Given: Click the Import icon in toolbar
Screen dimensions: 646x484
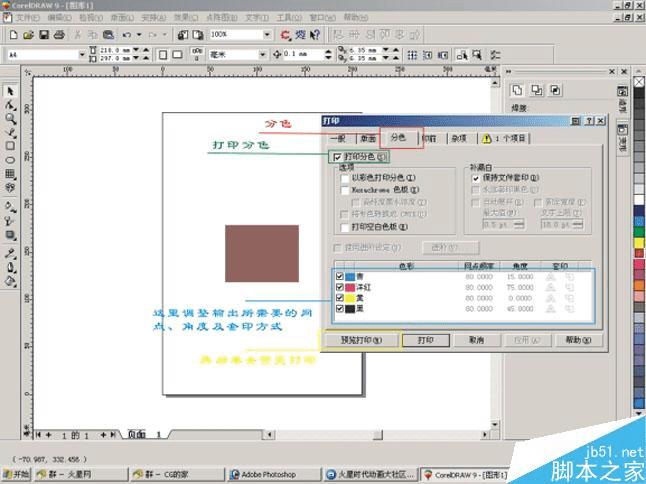Looking at the screenshot, I should 183,35.
